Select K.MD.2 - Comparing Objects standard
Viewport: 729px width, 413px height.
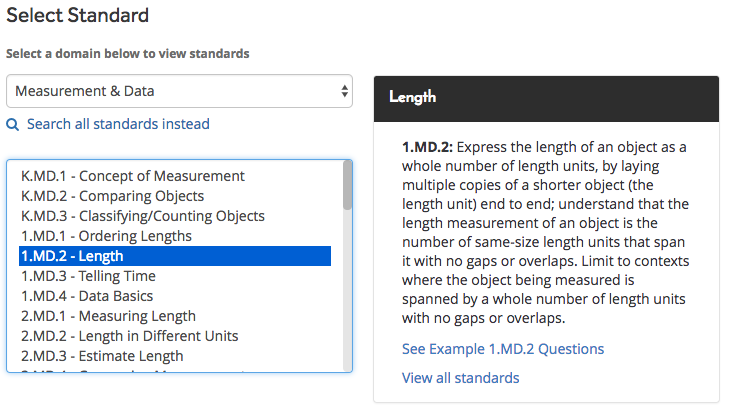pyautogui.click(x=112, y=196)
